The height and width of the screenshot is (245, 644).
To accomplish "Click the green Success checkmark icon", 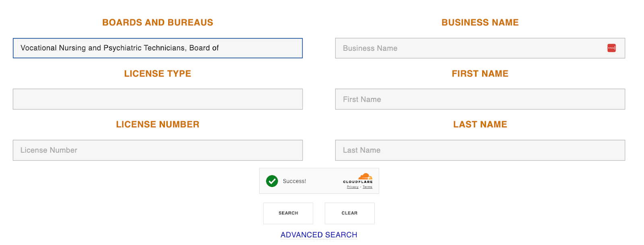I will [272, 181].
